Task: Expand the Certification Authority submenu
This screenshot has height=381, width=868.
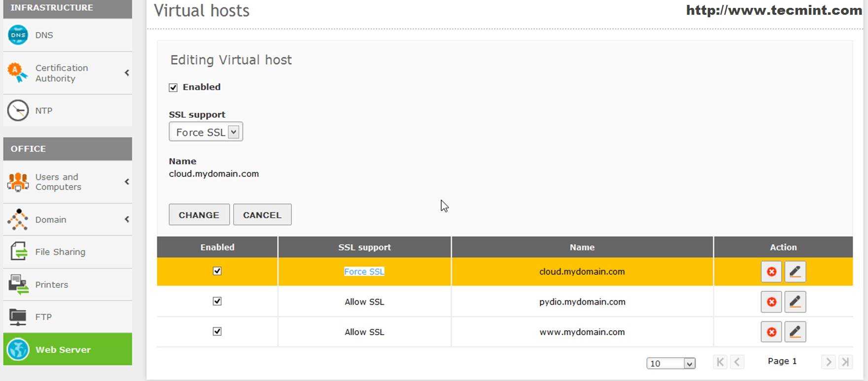Action: tap(127, 73)
